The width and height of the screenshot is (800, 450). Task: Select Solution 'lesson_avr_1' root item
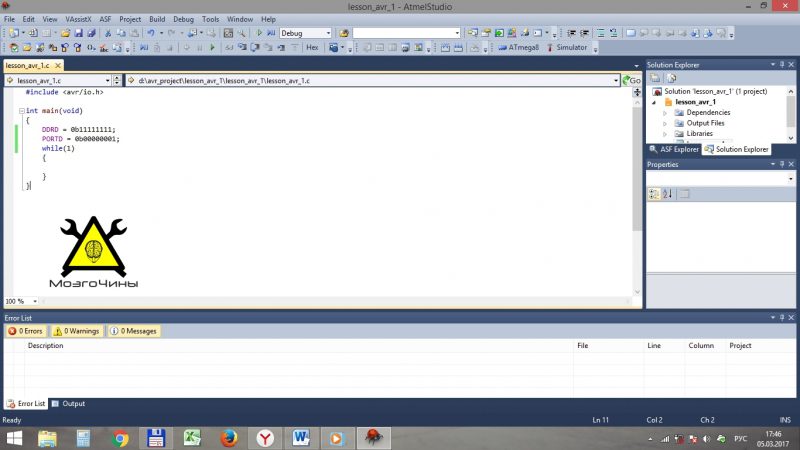(715, 91)
